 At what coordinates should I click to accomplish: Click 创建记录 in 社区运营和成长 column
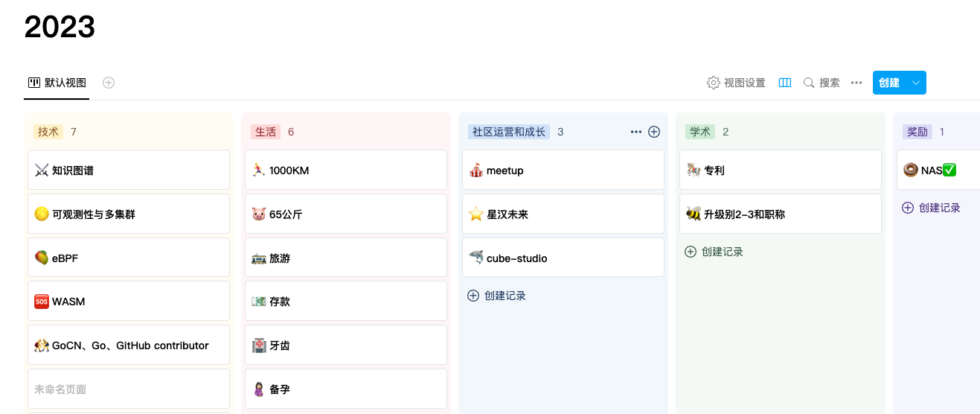[496, 296]
